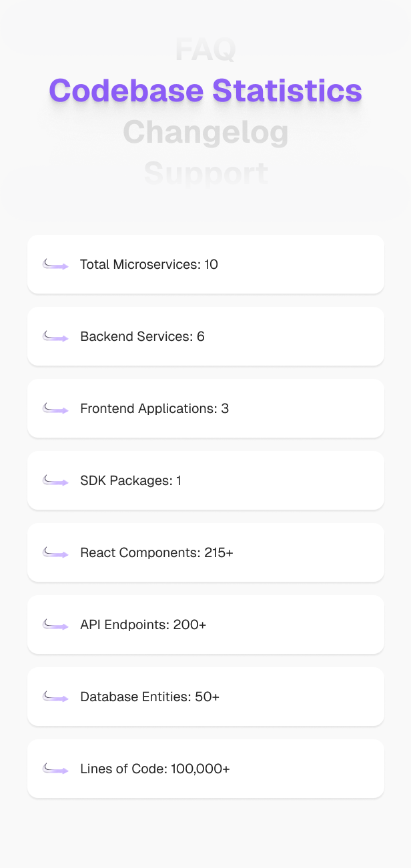
Task: Click arrow icon beside React Components
Action: click(x=56, y=552)
